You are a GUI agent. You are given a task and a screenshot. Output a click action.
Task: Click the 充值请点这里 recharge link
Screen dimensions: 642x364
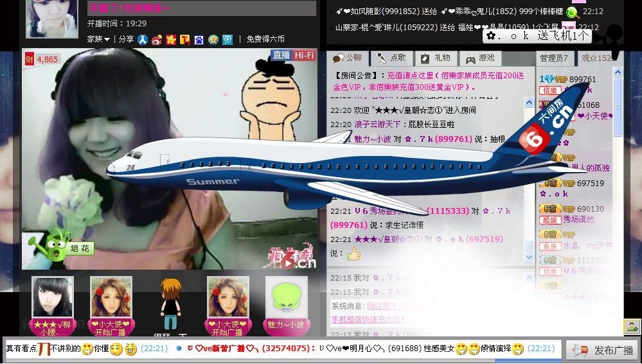coord(410,75)
